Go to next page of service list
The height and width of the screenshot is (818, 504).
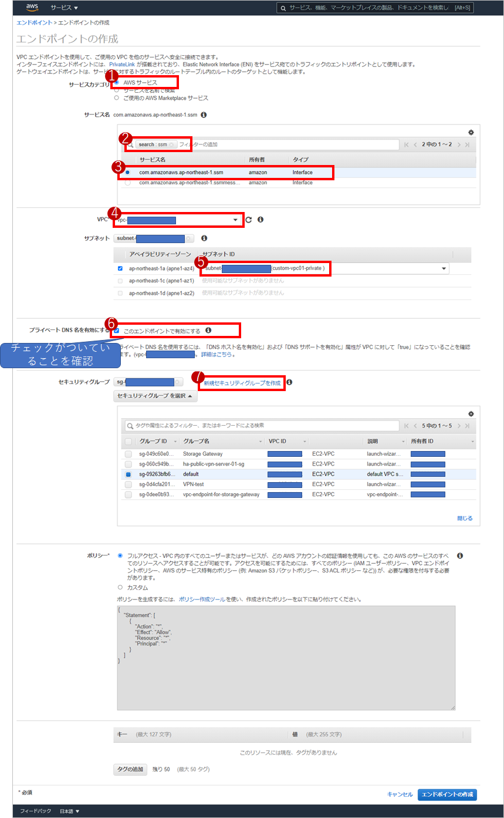458,144
